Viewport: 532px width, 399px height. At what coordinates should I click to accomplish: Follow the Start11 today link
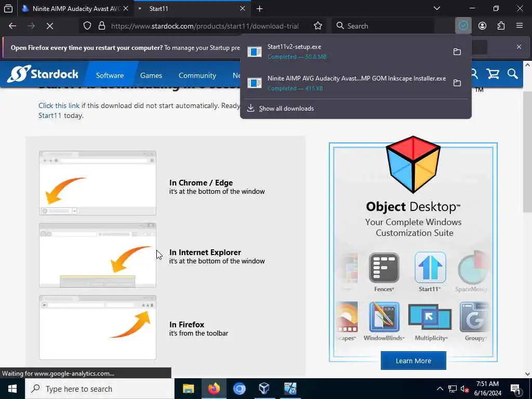click(50, 116)
